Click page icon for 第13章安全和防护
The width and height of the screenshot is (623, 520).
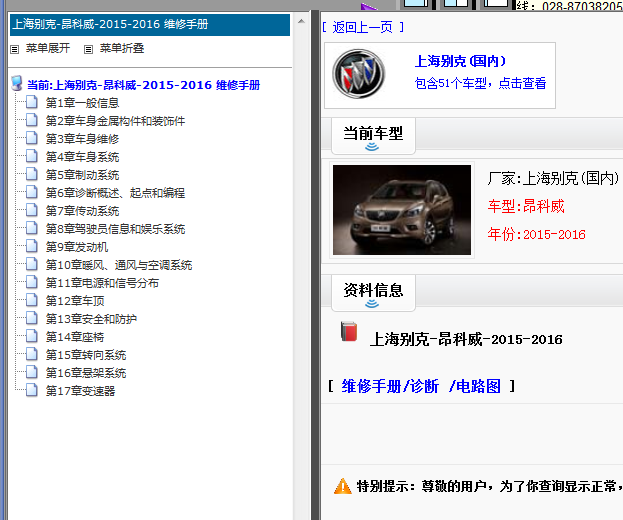[x=32, y=318]
